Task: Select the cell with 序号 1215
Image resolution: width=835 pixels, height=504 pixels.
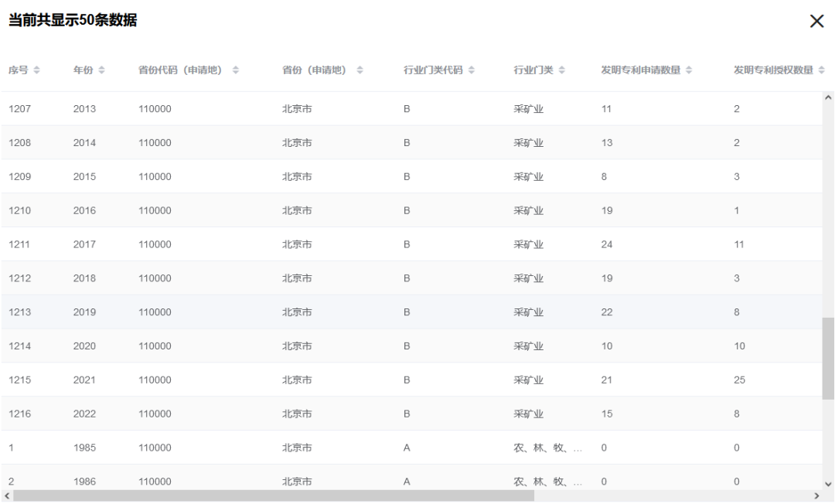Action: coord(19,380)
